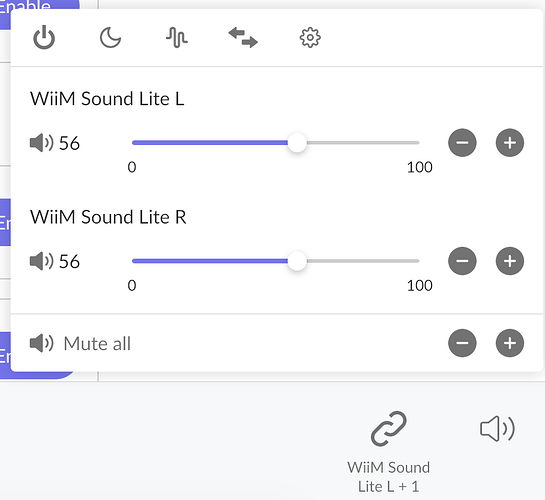Click the power standby icon

[44, 37]
